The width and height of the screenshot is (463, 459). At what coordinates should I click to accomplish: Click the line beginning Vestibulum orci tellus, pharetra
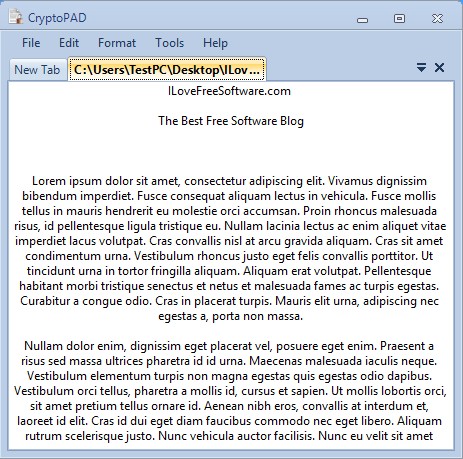pos(230,391)
